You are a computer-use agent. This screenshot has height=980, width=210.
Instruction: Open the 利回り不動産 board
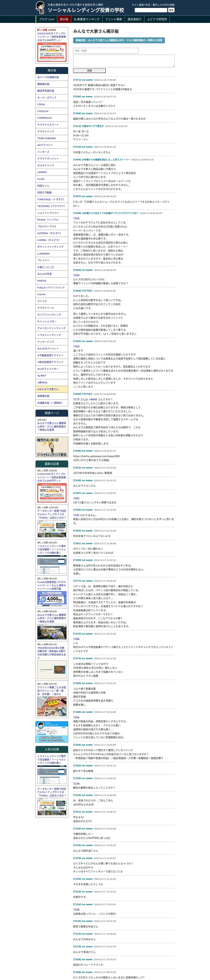click(x=52, y=193)
